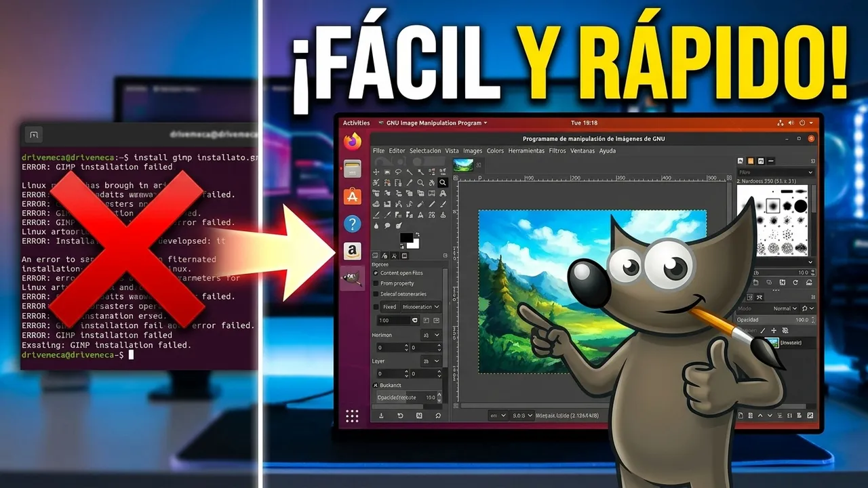Open Files from the Ubuntu dock
Image resolution: width=868 pixels, height=488 pixels.
point(352,169)
